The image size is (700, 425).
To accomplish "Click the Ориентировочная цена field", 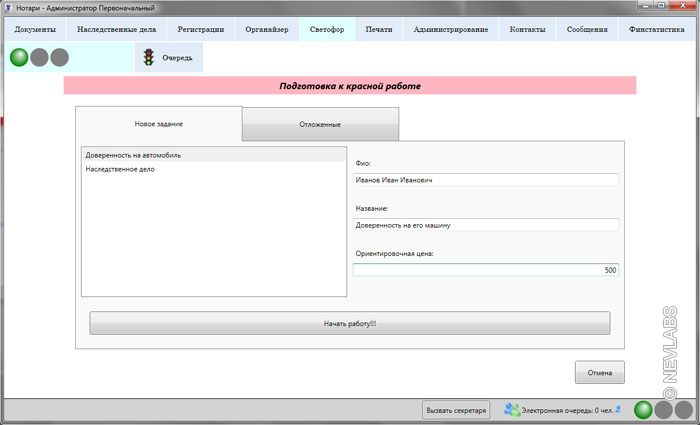I will (x=486, y=270).
